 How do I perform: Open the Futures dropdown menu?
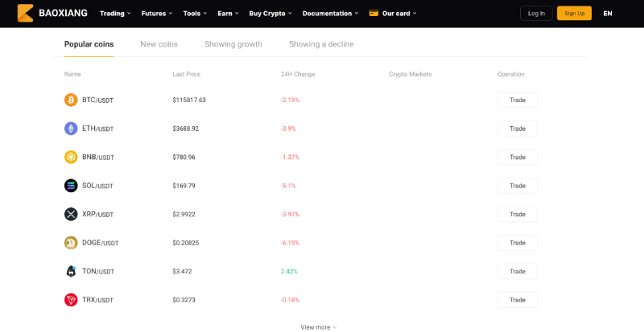(157, 13)
